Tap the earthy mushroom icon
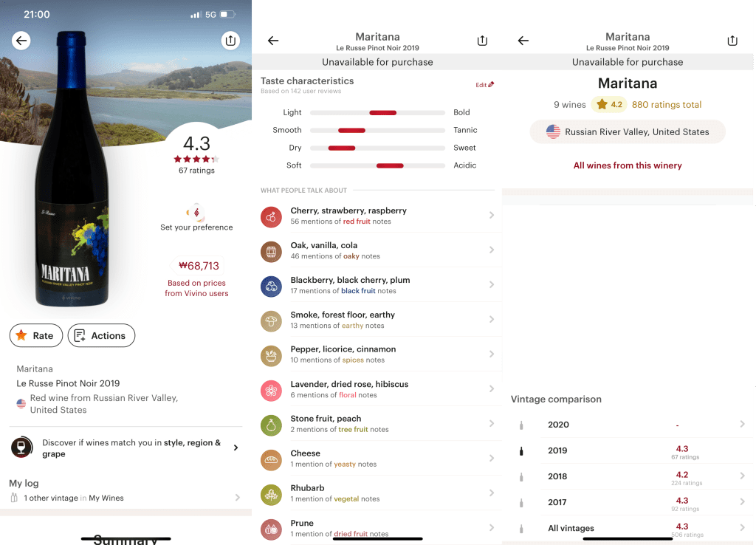Viewport: 756px width, 545px height. [x=271, y=321]
